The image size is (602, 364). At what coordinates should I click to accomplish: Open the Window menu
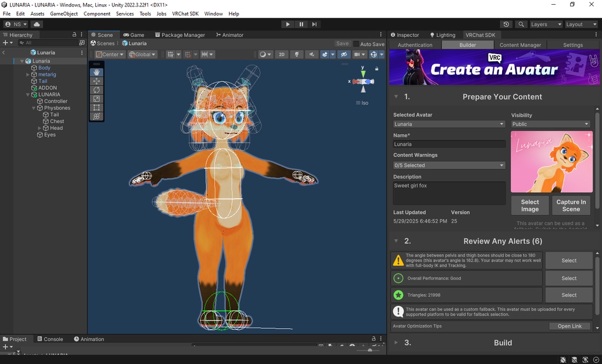click(213, 14)
